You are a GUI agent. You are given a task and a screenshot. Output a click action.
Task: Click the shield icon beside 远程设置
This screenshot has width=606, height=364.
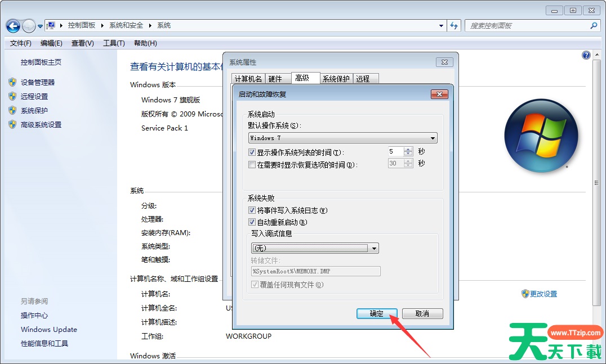12,96
